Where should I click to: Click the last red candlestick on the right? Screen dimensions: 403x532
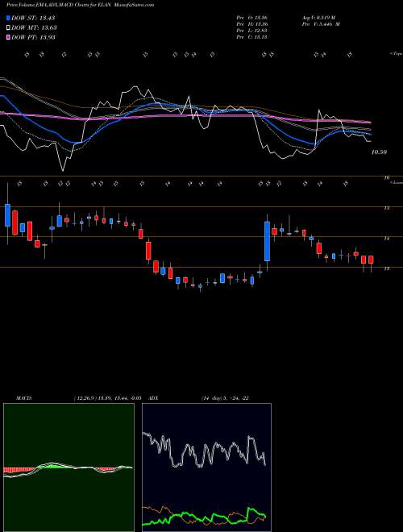(x=371, y=260)
